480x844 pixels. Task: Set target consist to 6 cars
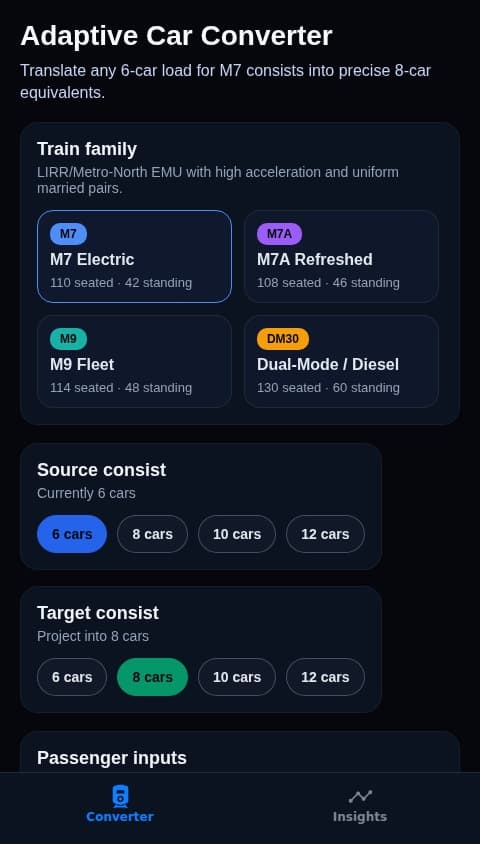[72, 677]
